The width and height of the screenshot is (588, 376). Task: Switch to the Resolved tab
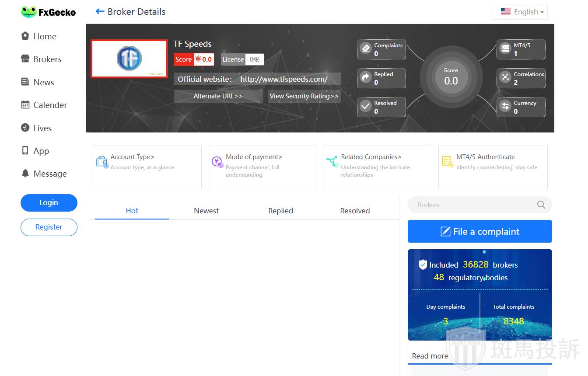(355, 211)
